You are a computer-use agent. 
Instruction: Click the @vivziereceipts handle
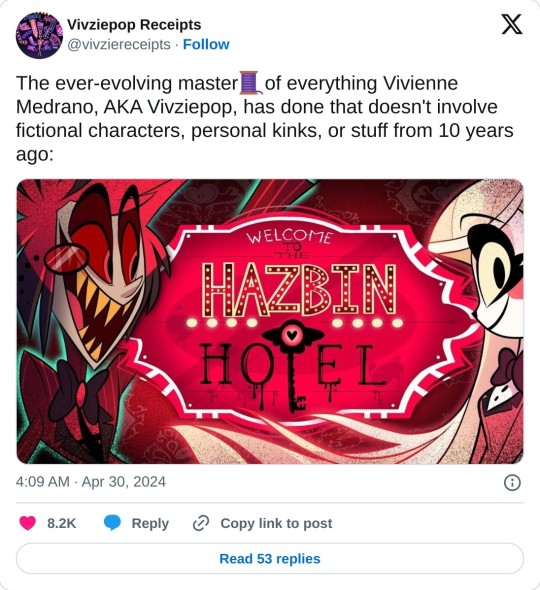[x=119, y=44]
